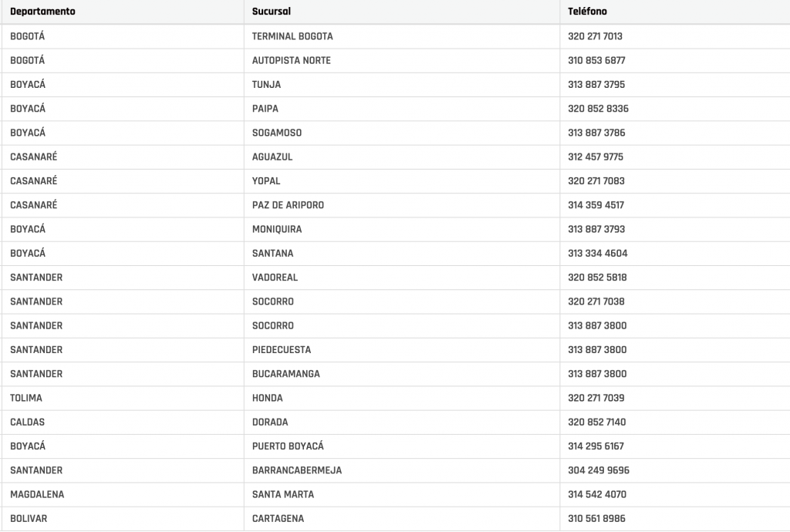Click the Teléfono column header
This screenshot has height=532, width=790.
587,12
